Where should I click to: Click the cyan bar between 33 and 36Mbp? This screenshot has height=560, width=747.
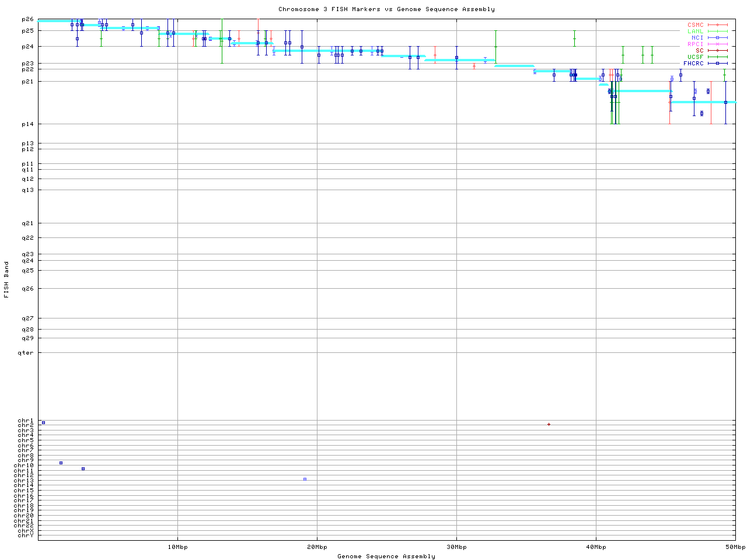point(514,66)
